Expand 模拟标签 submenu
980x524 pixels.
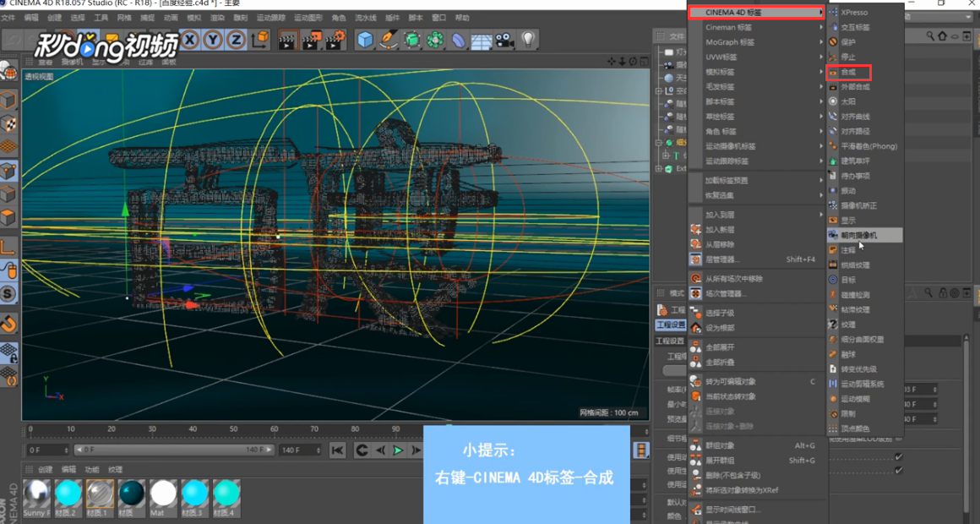(x=756, y=72)
